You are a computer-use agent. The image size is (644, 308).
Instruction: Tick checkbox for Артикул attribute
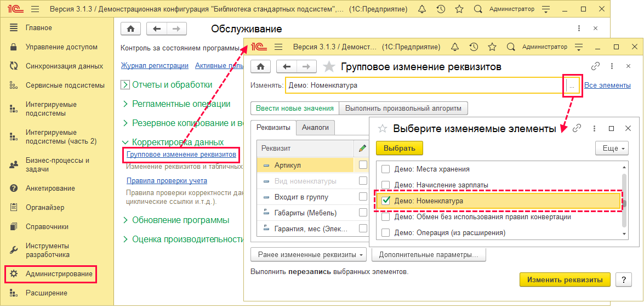pos(363,164)
